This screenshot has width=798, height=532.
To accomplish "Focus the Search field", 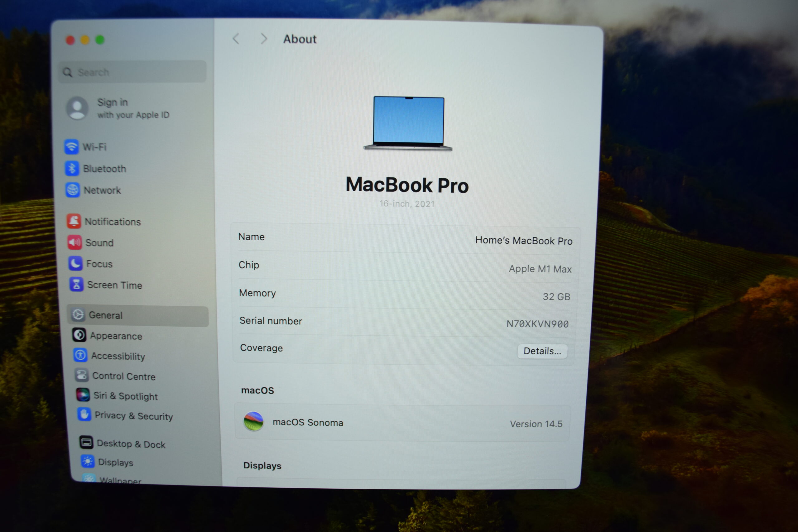I will click(x=132, y=72).
